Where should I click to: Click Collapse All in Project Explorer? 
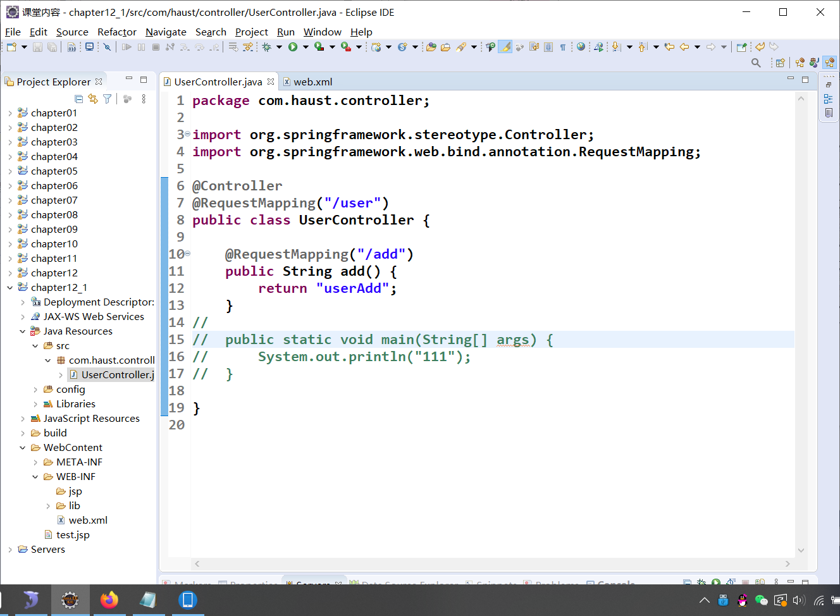78,99
